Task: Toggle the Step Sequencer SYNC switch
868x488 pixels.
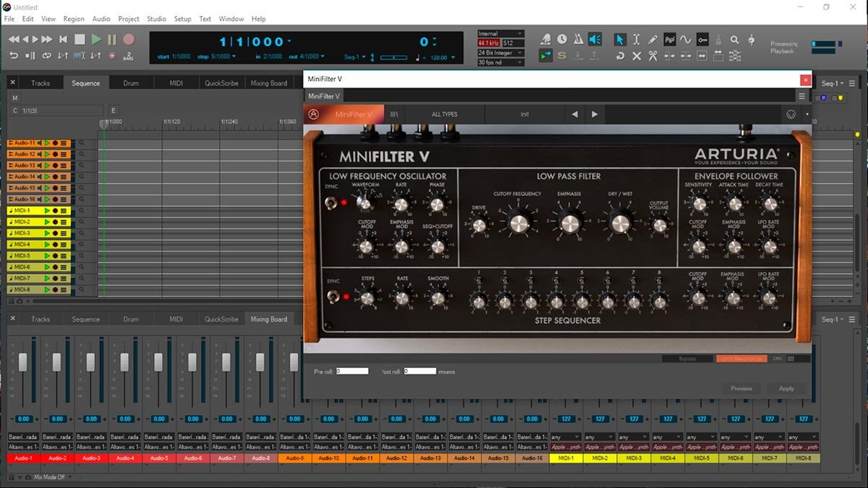Action: (332, 296)
